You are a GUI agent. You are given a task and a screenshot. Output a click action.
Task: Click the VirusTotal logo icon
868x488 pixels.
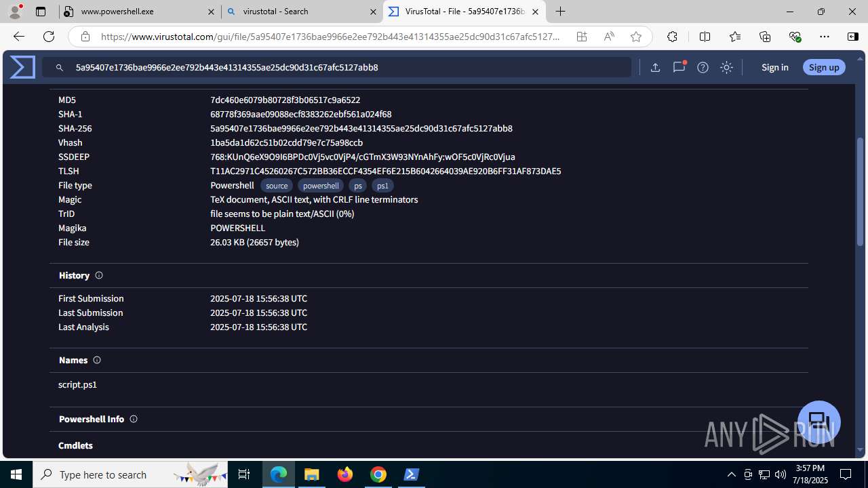[x=22, y=67]
